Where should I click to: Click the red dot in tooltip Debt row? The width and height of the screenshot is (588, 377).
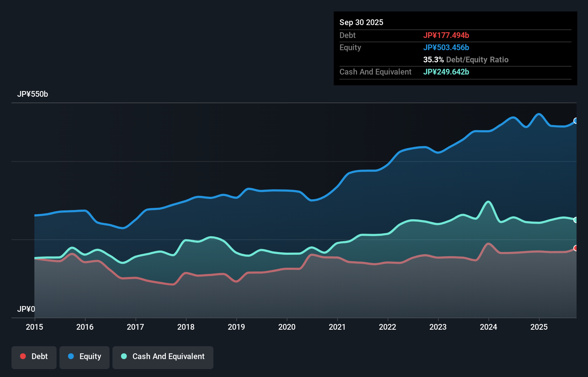447,35
